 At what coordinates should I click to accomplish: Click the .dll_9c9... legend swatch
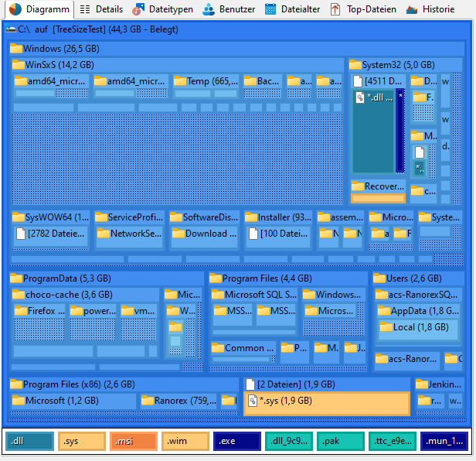[289, 441]
